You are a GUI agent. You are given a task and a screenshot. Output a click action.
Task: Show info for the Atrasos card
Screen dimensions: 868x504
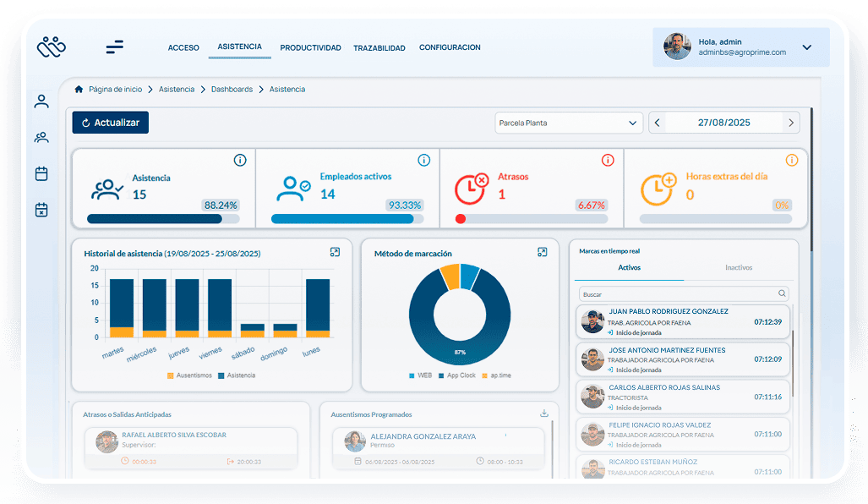[607, 160]
